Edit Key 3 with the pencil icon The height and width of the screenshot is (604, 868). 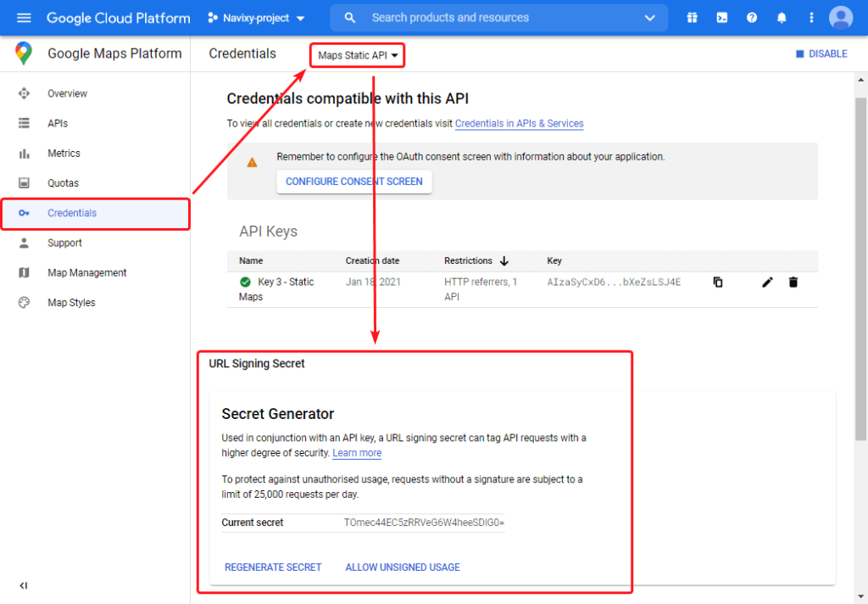[x=767, y=282]
